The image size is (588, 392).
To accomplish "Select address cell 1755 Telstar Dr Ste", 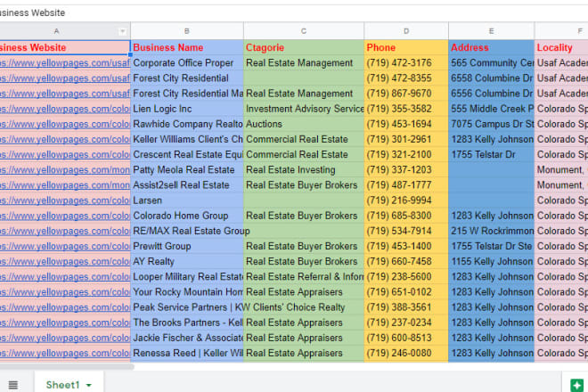I will tap(491, 247).
